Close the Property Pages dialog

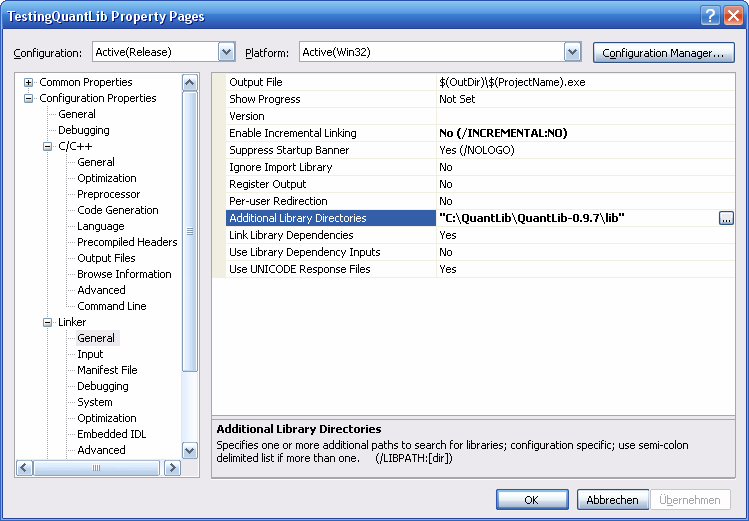click(x=733, y=16)
